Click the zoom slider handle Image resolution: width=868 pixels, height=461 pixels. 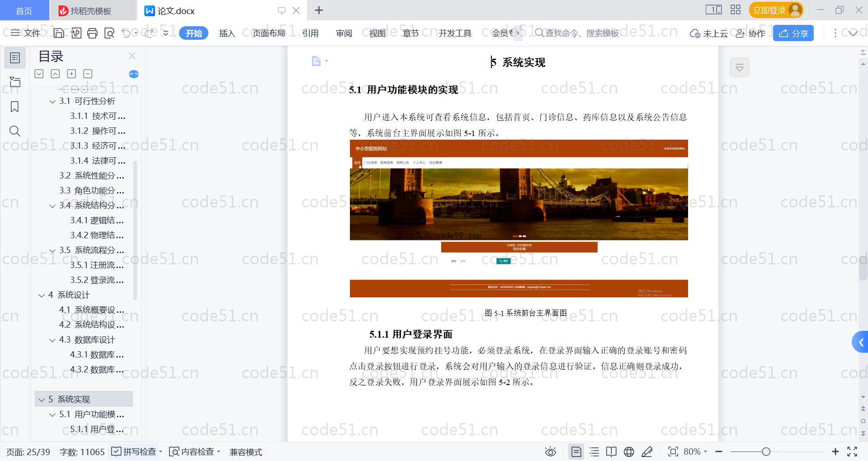[x=766, y=452]
